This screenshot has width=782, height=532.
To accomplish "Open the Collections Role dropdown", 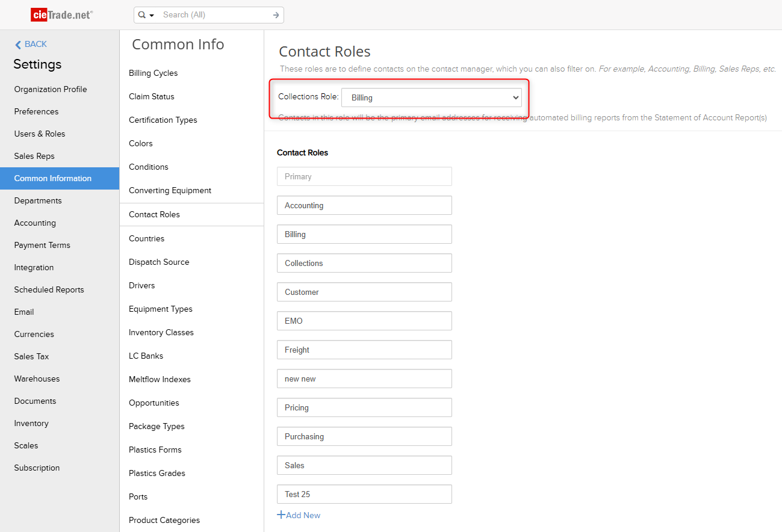I will pos(432,97).
